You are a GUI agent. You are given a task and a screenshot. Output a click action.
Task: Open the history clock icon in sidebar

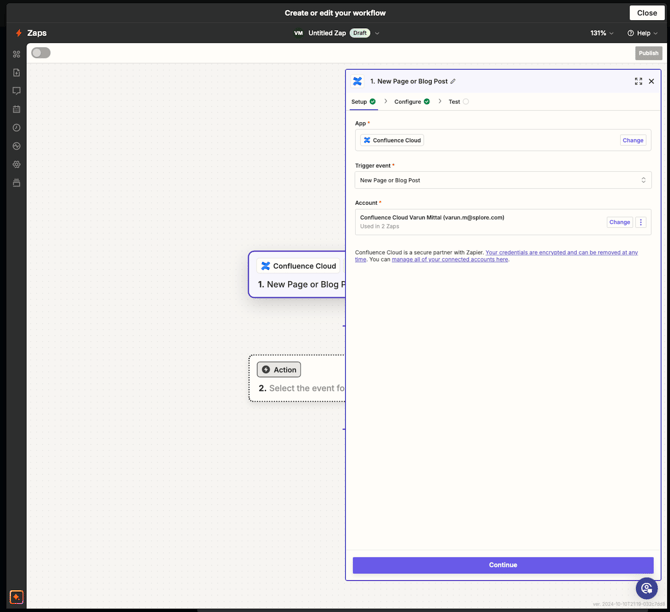pyautogui.click(x=16, y=128)
